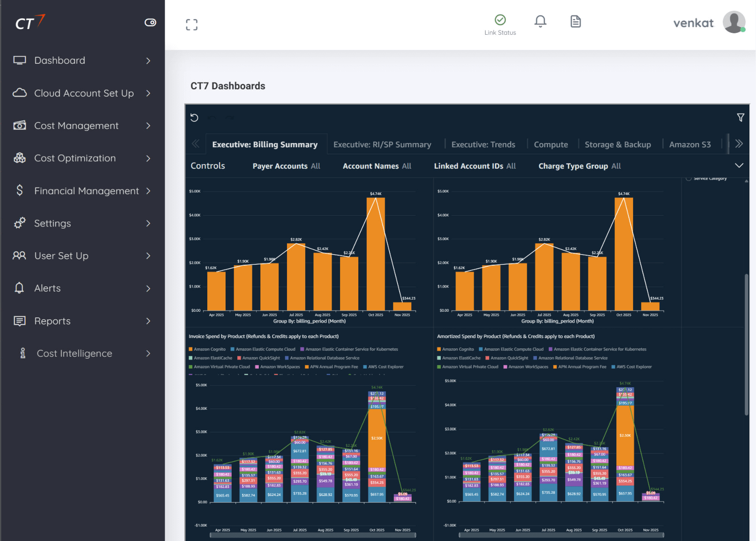Image resolution: width=756 pixels, height=541 pixels.
Task: Switch to the Executive: Trends tab
Action: click(483, 144)
